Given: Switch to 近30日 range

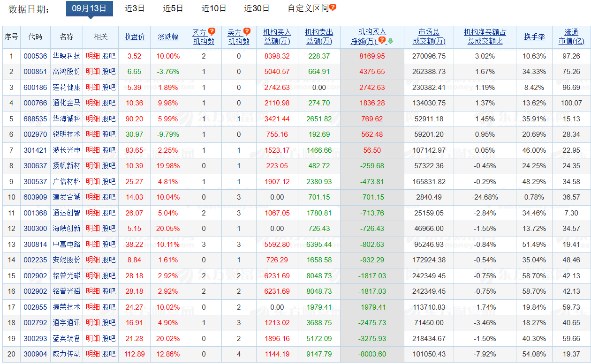Looking at the screenshot, I should click(x=257, y=8).
